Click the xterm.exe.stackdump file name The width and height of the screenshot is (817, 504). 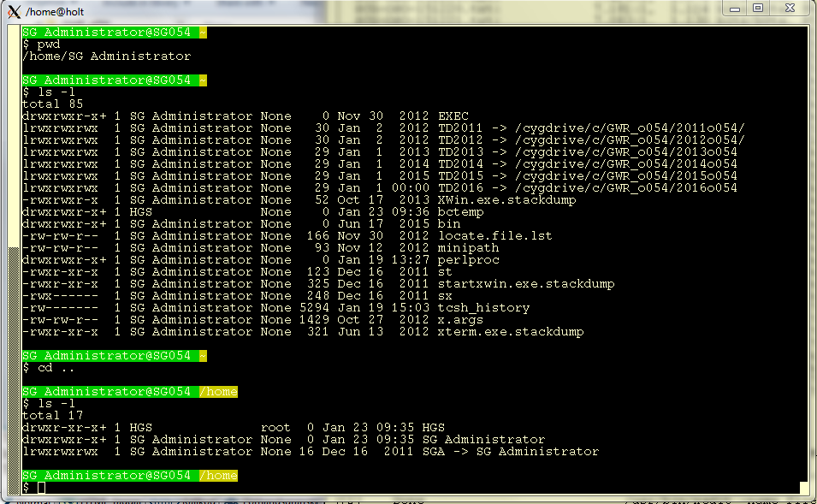point(511,331)
